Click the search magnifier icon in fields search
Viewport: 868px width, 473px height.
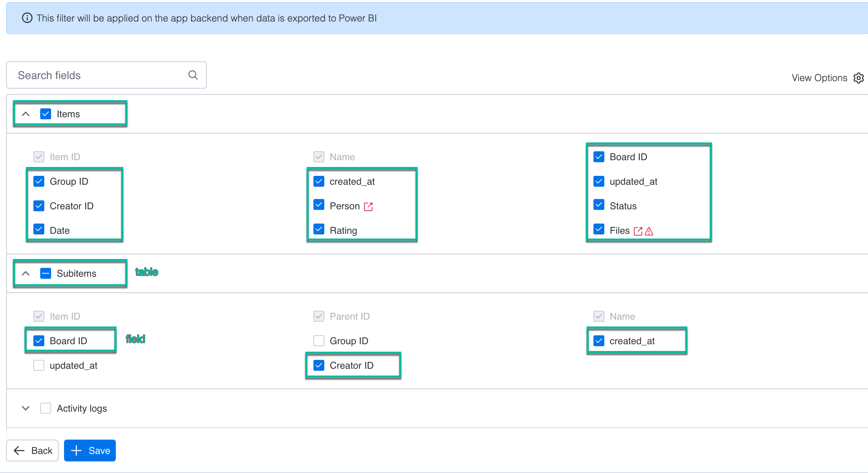coord(193,75)
